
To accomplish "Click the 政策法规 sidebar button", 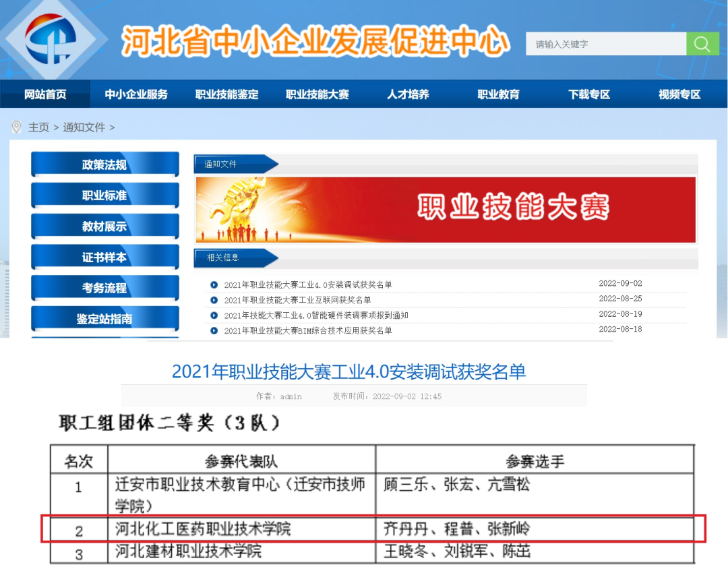I will click(x=105, y=164).
